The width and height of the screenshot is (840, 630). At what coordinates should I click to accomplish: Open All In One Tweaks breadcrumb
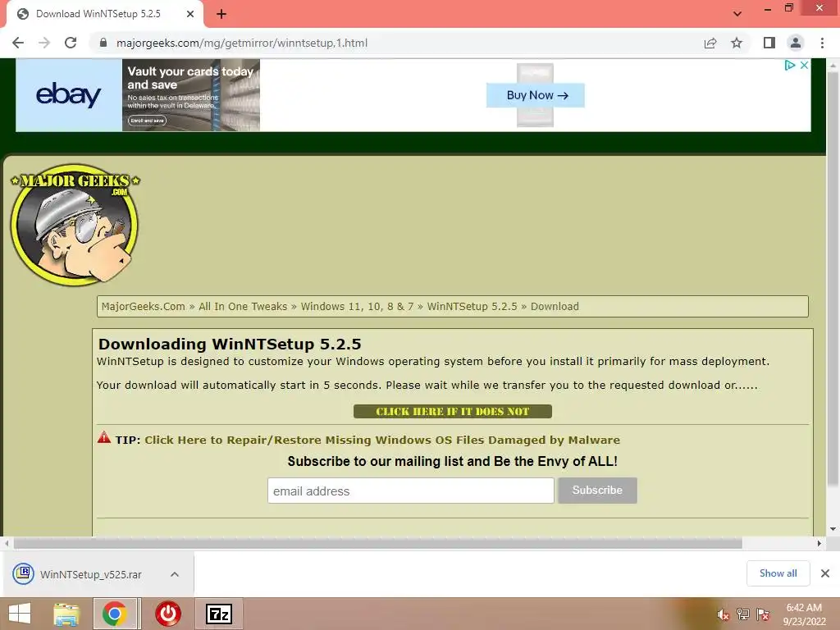pos(243,307)
